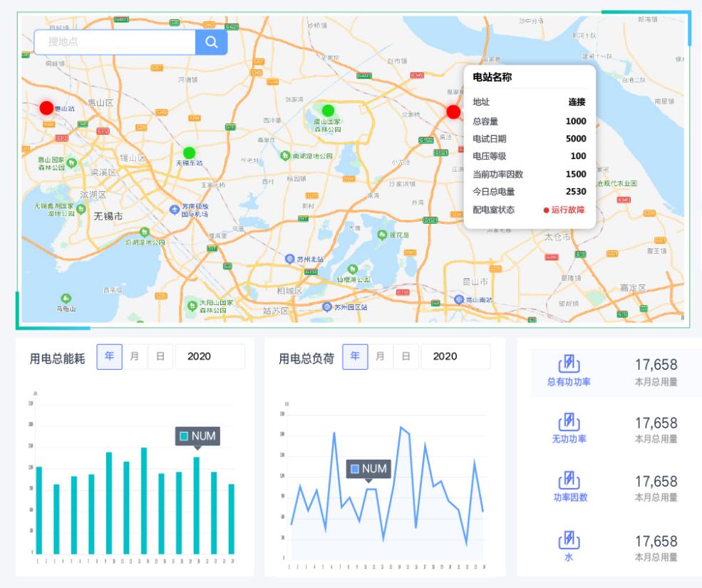This screenshot has height=588, width=702.
Task: Open the 2020 year picker for 用电总负荷
Action: 455,356
